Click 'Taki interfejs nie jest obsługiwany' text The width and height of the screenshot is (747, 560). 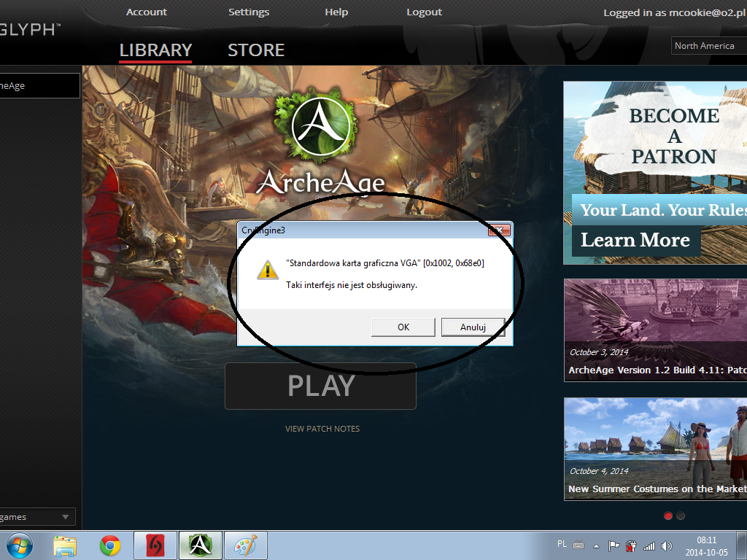point(352,285)
